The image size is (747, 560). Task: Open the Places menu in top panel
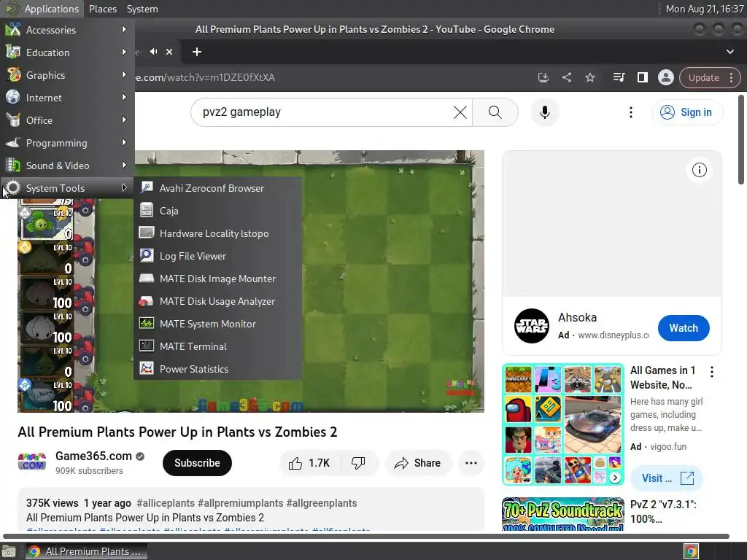[102, 9]
